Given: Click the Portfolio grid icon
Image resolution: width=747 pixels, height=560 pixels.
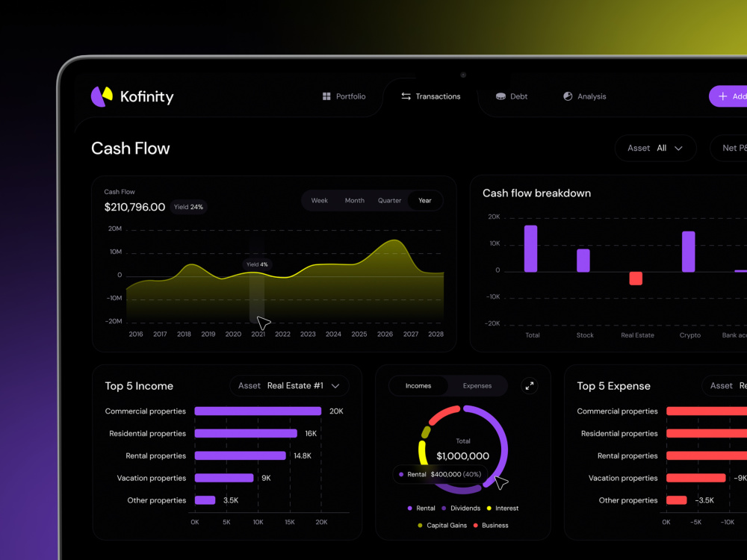Looking at the screenshot, I should (326, 96).
